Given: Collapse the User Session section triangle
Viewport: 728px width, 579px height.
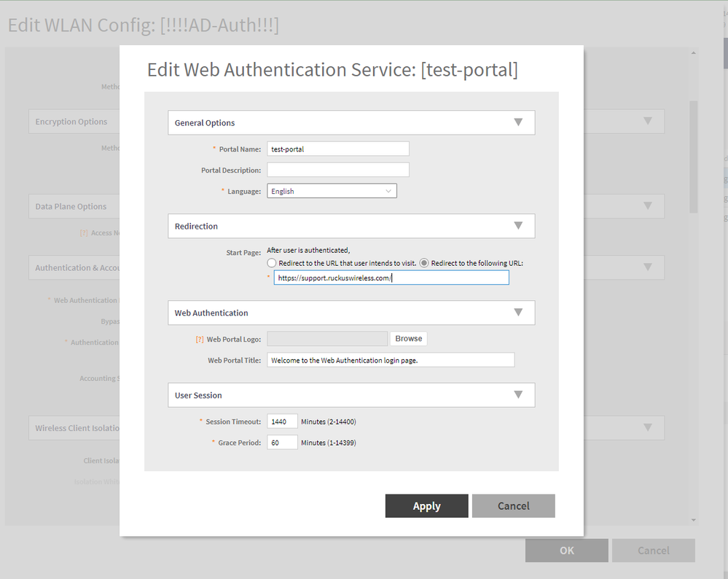Looking at the screenshot, I should [x=518, y=395].
